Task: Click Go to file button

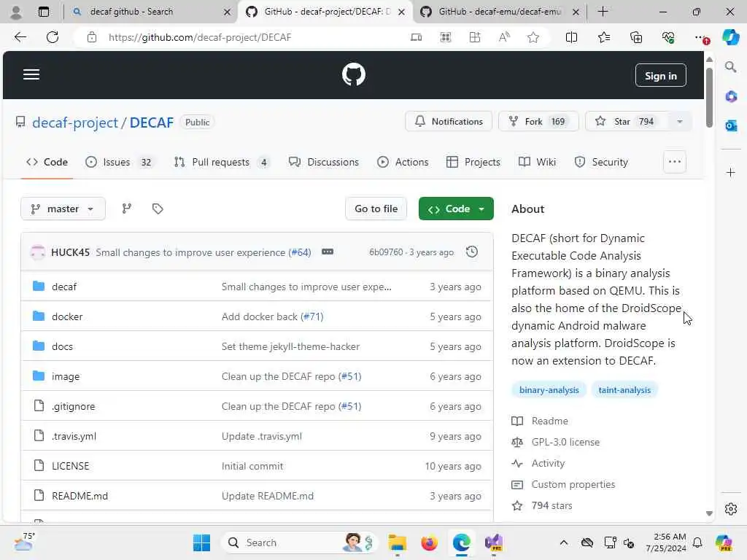Action: tap(376, 209)
